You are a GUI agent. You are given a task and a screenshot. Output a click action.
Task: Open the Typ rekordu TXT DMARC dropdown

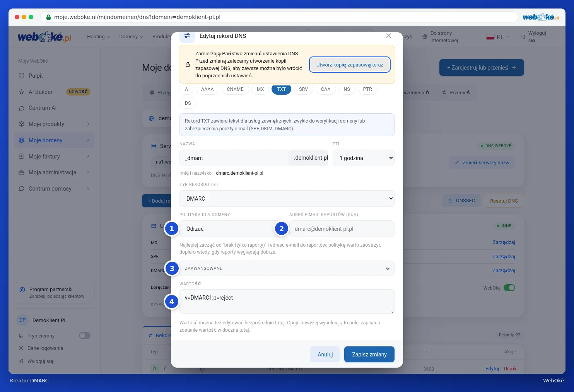(x=287, y=199)
